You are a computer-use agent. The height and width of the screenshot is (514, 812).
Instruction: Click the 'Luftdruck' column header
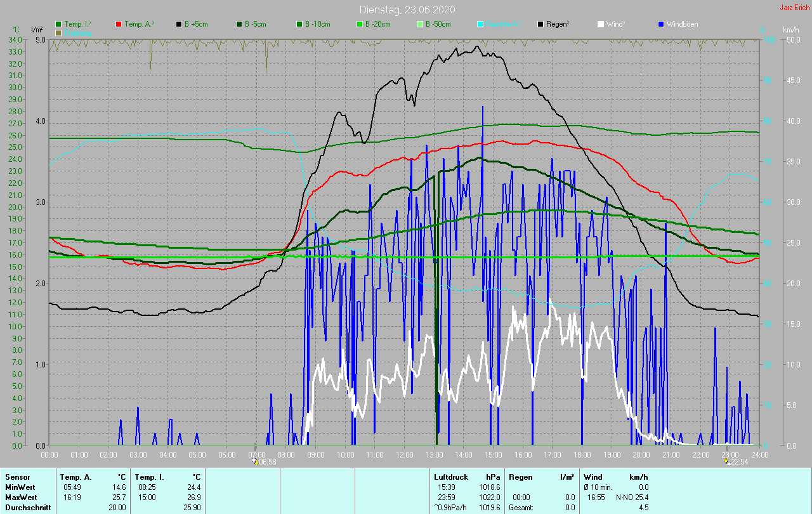(450, 477)
